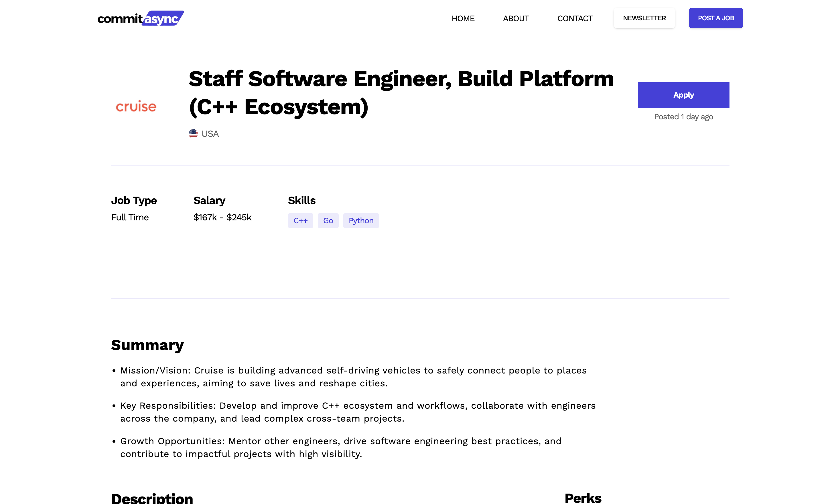Click the POST A JOB button

tap(716, 18)
